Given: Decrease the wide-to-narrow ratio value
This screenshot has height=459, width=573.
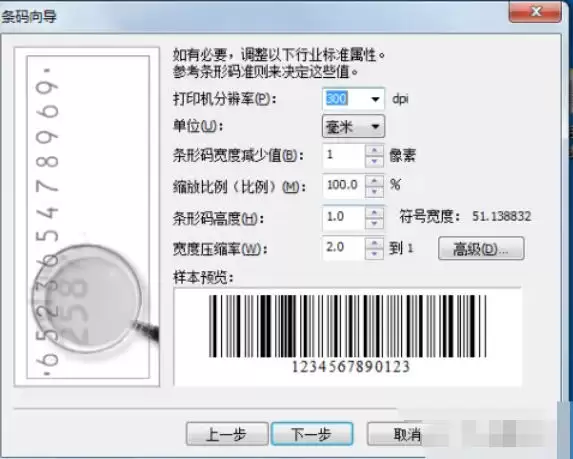Looking at the screenshot, I should tap(374, 254).
